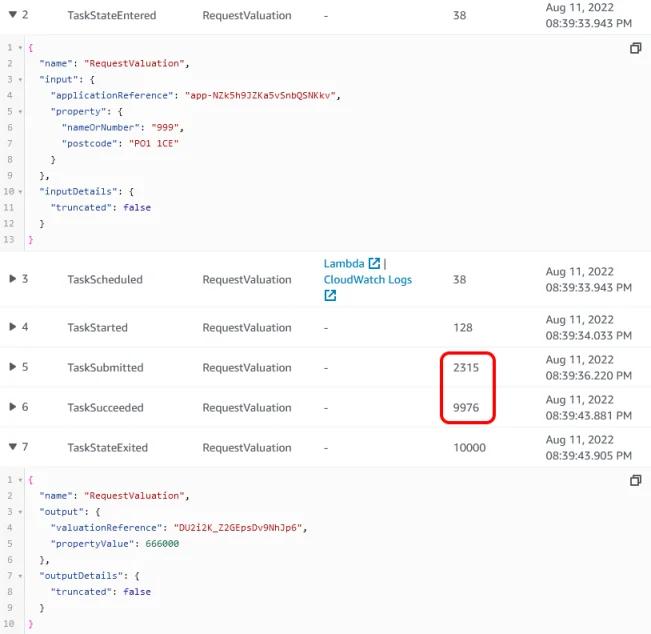Viewport: 651px width, 634px height.
Task: Collapse event 7 TaskStateExited details
Action: coord(12,447)
